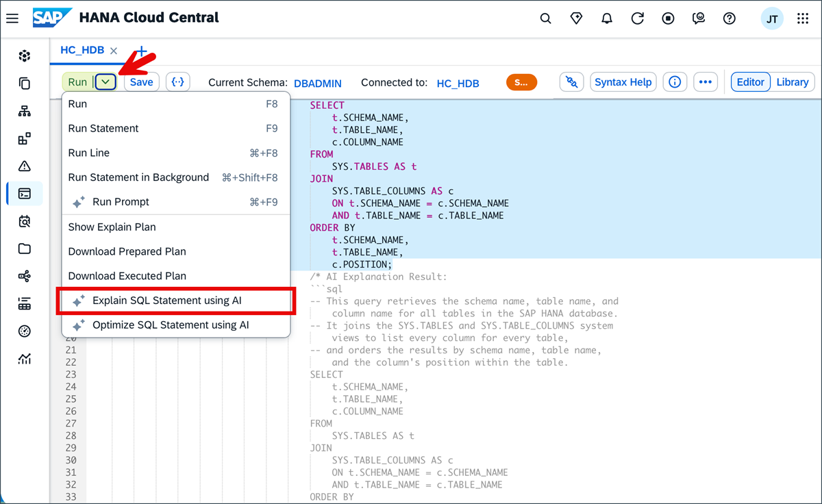Choose Explain SQL Statement using AI
822x504 pixels.
pyautogui.click(x=176, y=301)
